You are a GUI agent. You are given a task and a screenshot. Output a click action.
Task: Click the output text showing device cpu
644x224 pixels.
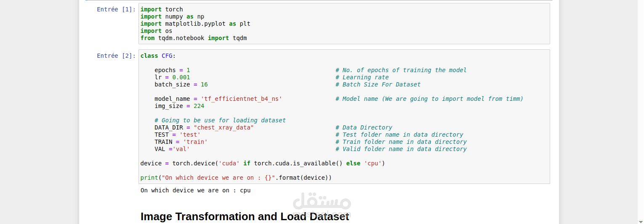pos(195,190)
